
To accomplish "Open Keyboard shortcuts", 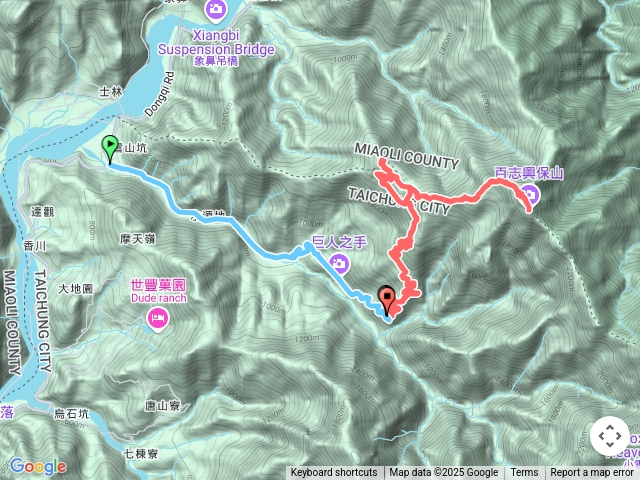I will click(x=334, y=473).
